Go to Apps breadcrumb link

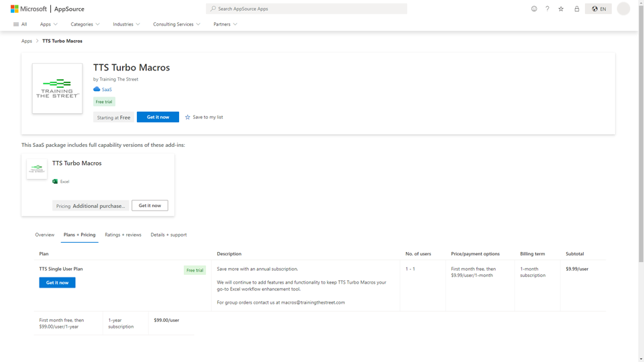tap(27, 41)
